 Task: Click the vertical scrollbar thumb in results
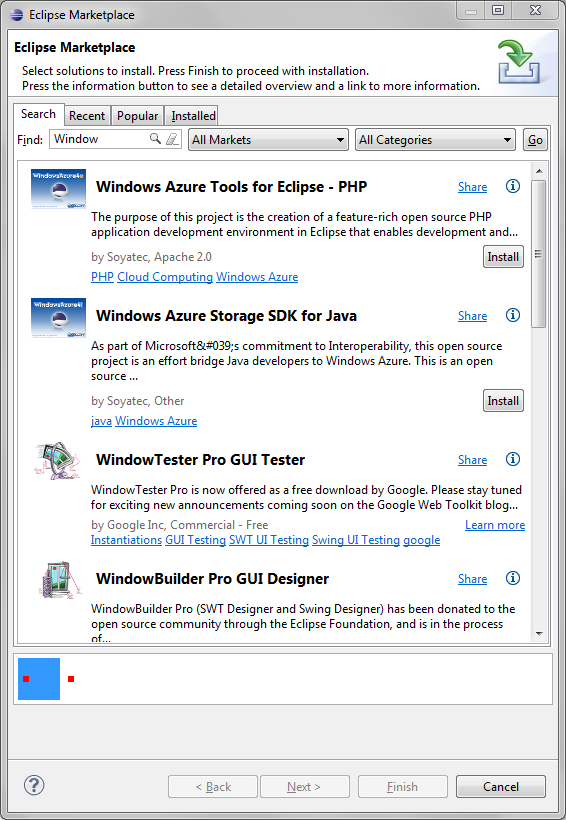click(539, 254)
